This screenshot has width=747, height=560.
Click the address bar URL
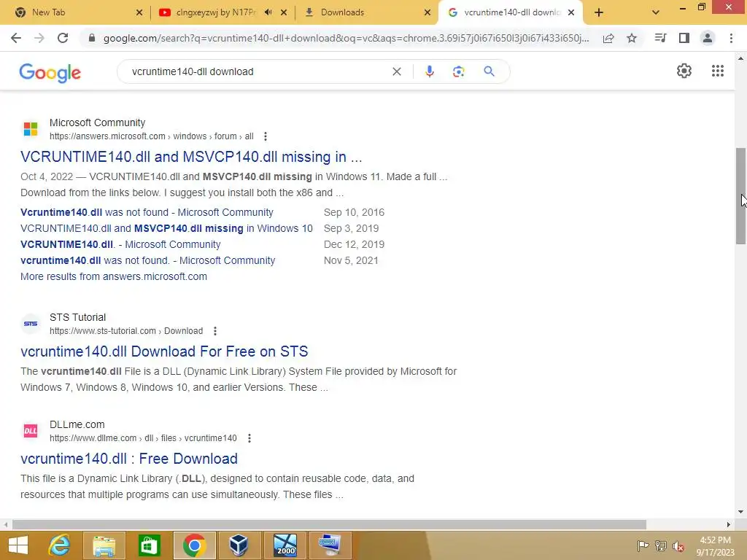click(346, 38)
